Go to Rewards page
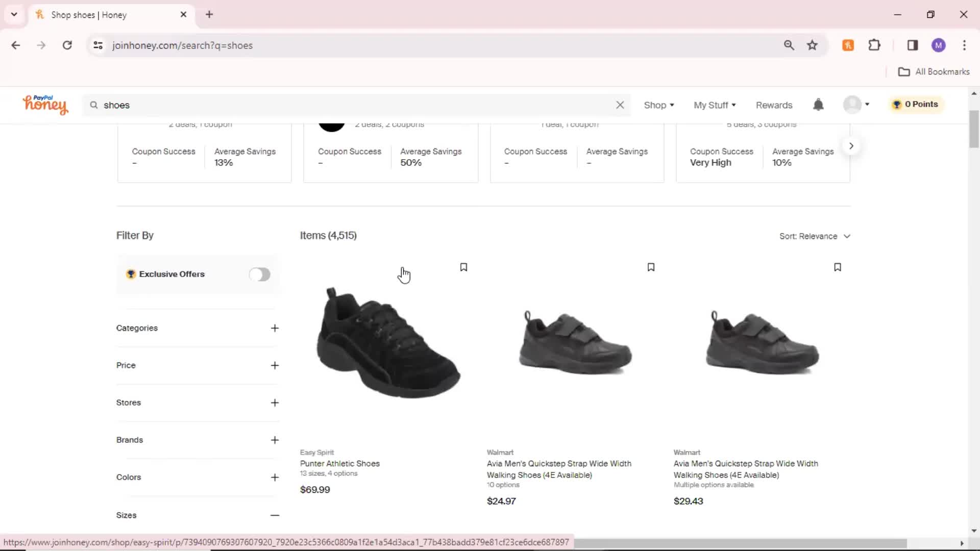 774,105
